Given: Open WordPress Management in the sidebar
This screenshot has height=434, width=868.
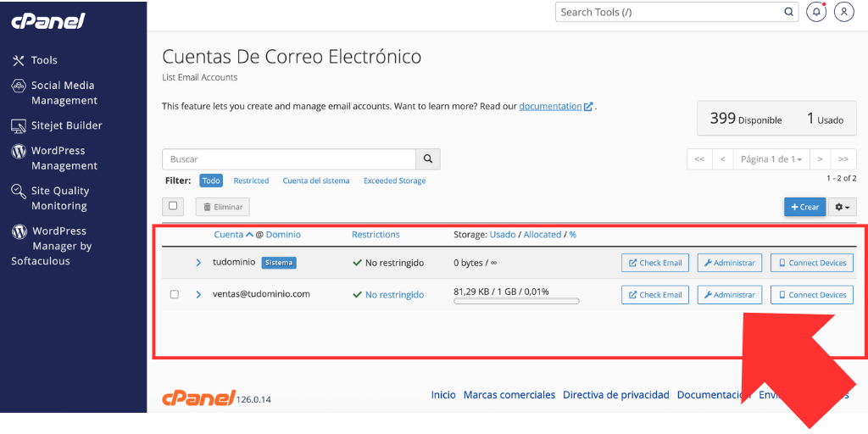Looking at the screenshot, I should coord(64,159).
